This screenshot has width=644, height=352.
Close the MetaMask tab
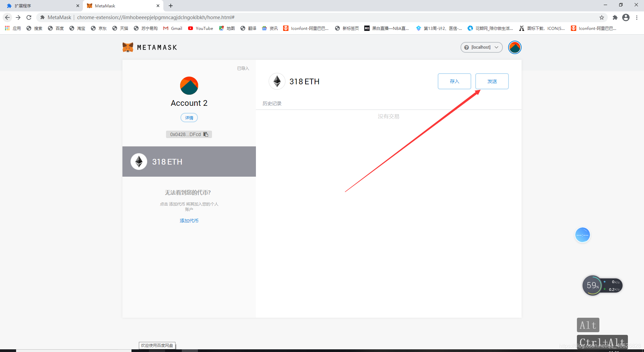158,6
